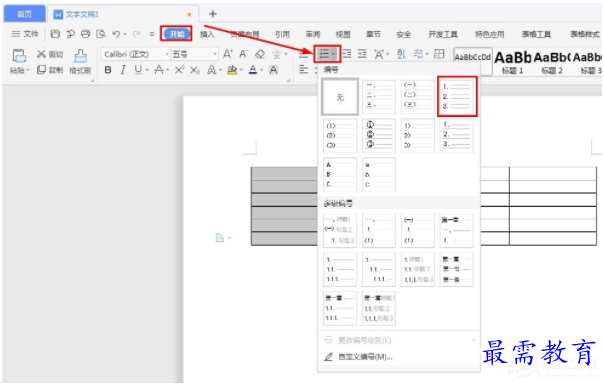Choose the 第一章 multilevel numbering with 一、 and 1.

click(x=456, y=230)
